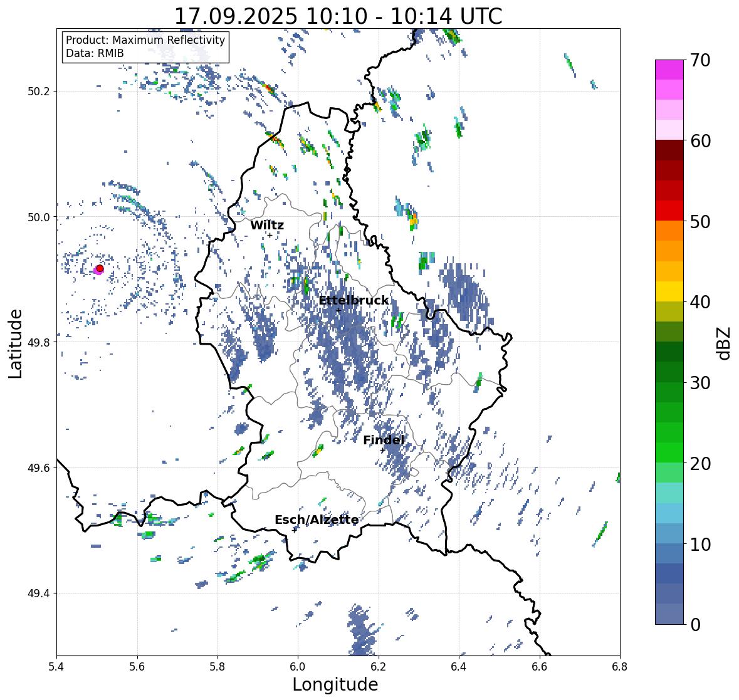Screen dimensions: 739x700
Task: Click the Esch/Alzette city label
Action: (317, 520)
